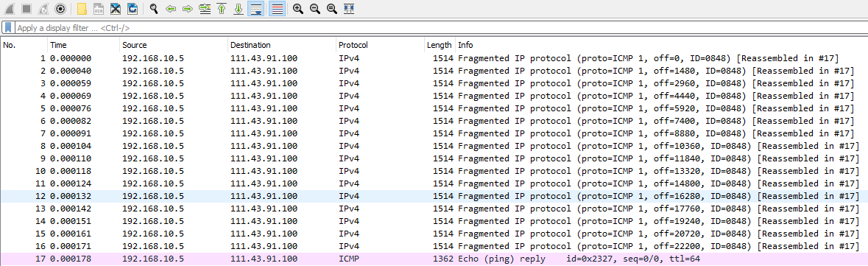868x266 pixels.
Task: Click Resize columns to fit icon
Action: click(349, 9)
